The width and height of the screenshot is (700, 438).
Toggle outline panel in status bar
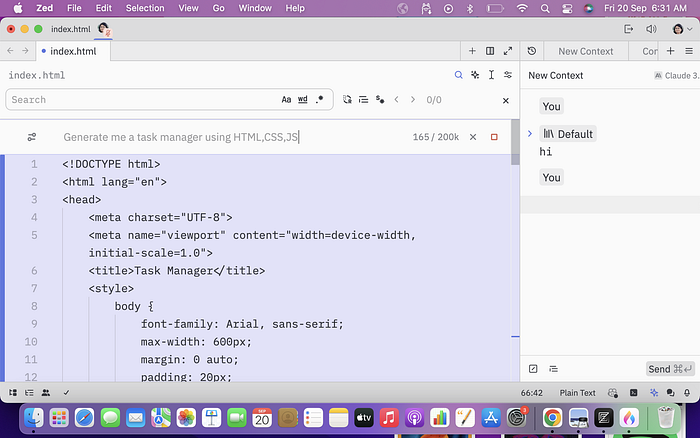coord(29,392)
